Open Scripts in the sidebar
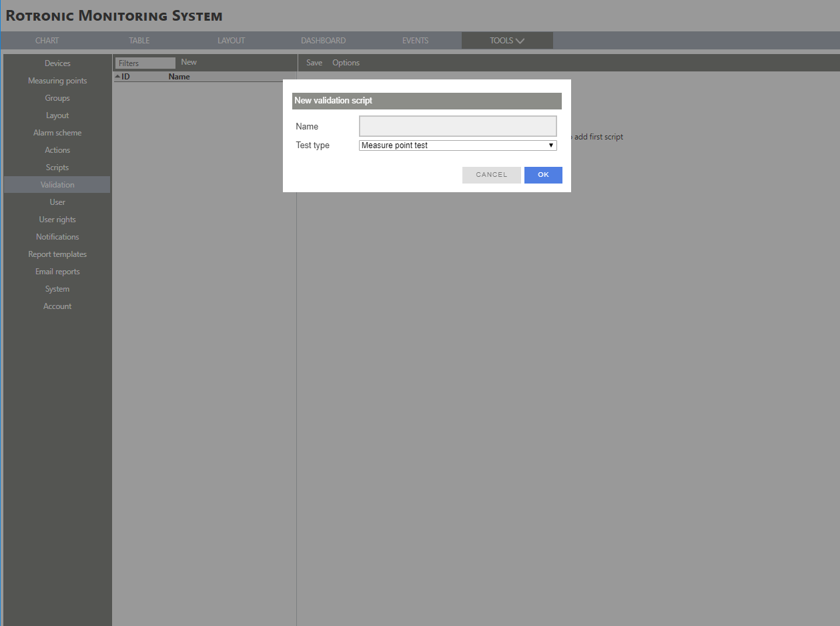 point(57,168)
